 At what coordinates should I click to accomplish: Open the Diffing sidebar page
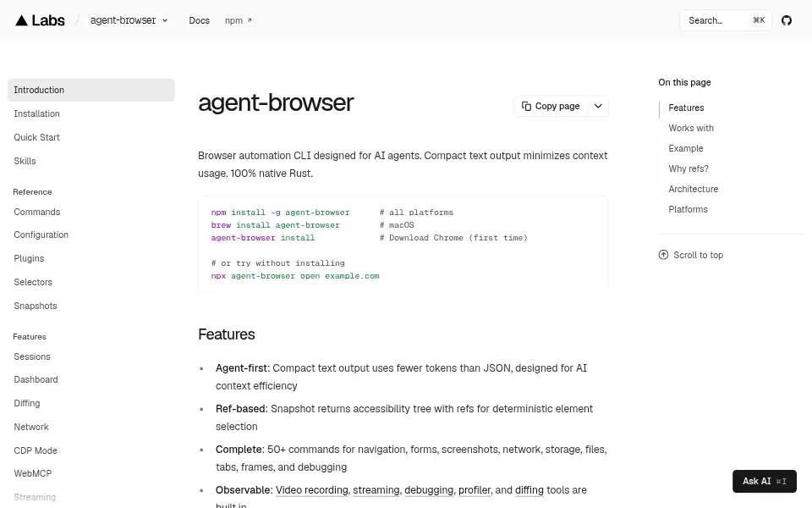pos(27,403)
